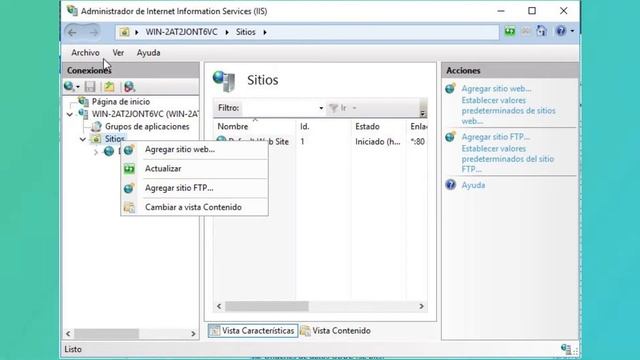The width and height of the screenshot is (640, 360).
Task: Click the connections panel scrollbar thumb
Action: point(107,333)
